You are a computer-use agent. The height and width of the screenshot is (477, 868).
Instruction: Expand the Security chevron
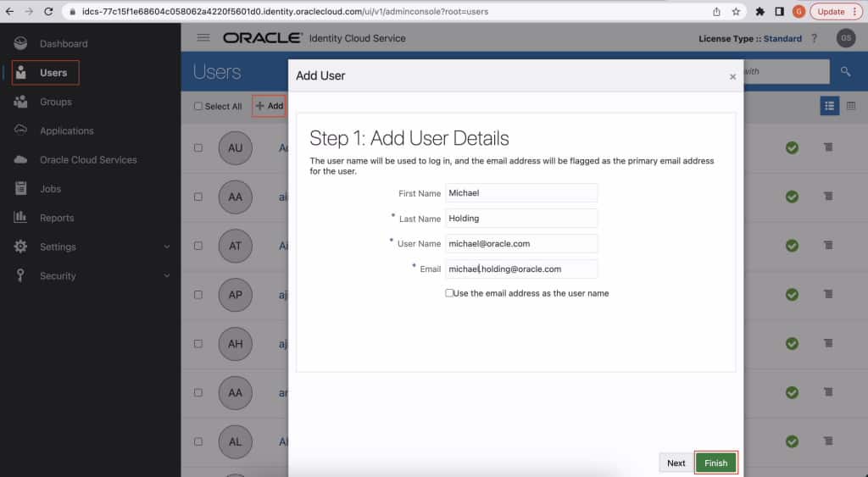pos(167,275)
